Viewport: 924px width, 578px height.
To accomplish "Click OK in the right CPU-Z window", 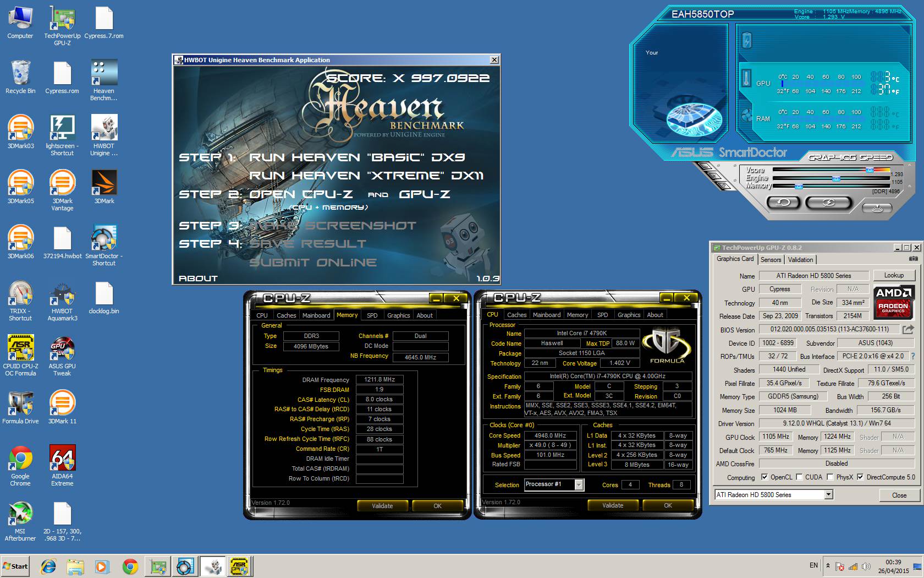I will pos(668,505).
